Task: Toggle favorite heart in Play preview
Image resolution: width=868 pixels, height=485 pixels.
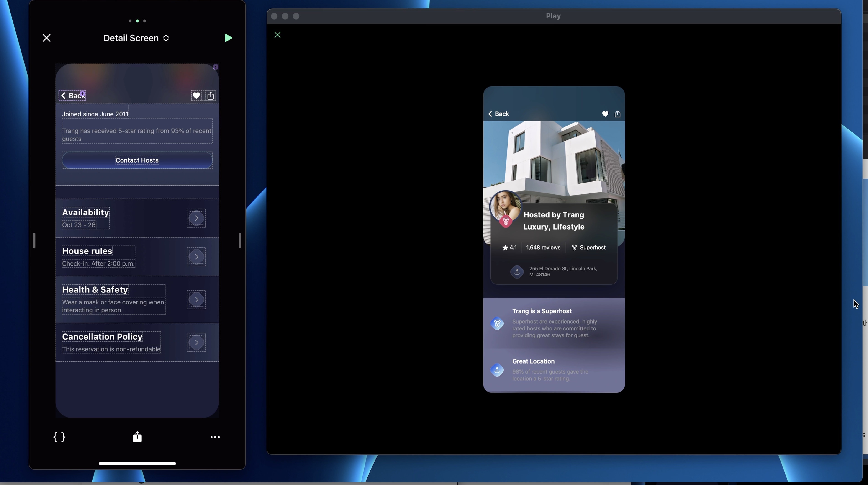Action: (x=605, y=114)
